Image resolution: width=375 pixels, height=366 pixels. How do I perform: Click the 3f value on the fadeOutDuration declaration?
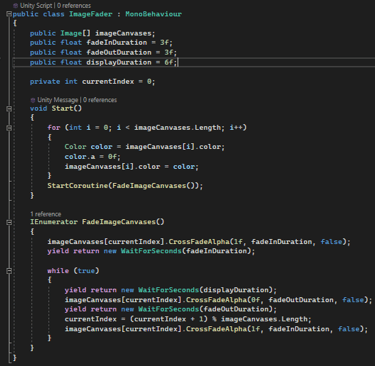click(x=169, y=52)
